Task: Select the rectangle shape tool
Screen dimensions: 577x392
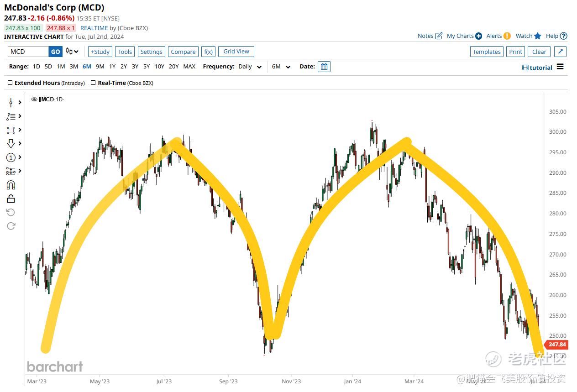Action: [x=11, y=131]
